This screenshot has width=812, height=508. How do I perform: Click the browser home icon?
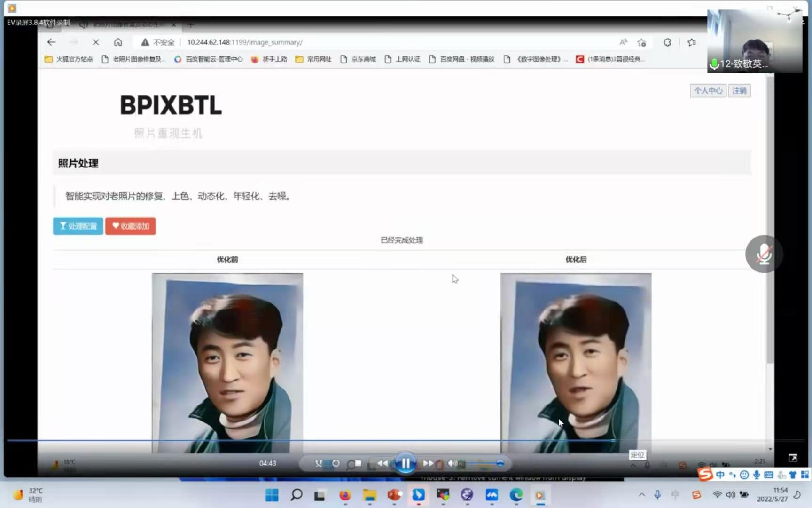[118, 42]
